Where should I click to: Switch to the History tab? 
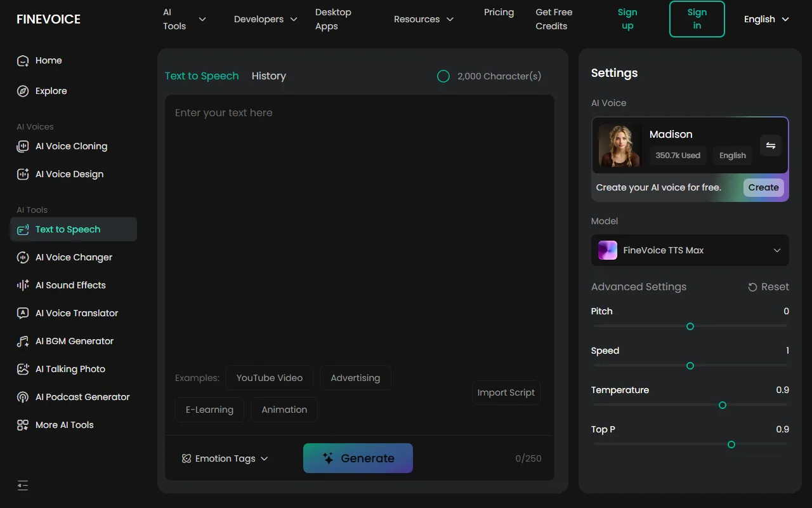pos(268,76)
